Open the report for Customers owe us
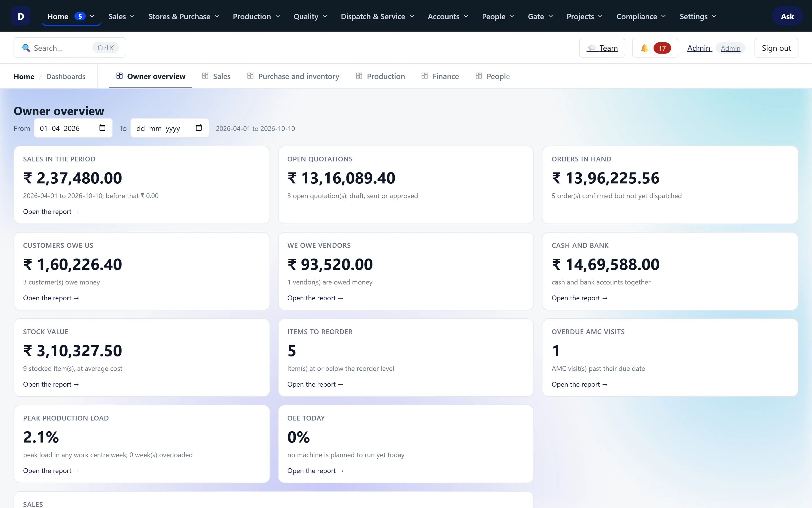Viewport: 812px width, 508px height. click(x=51, y=298)
